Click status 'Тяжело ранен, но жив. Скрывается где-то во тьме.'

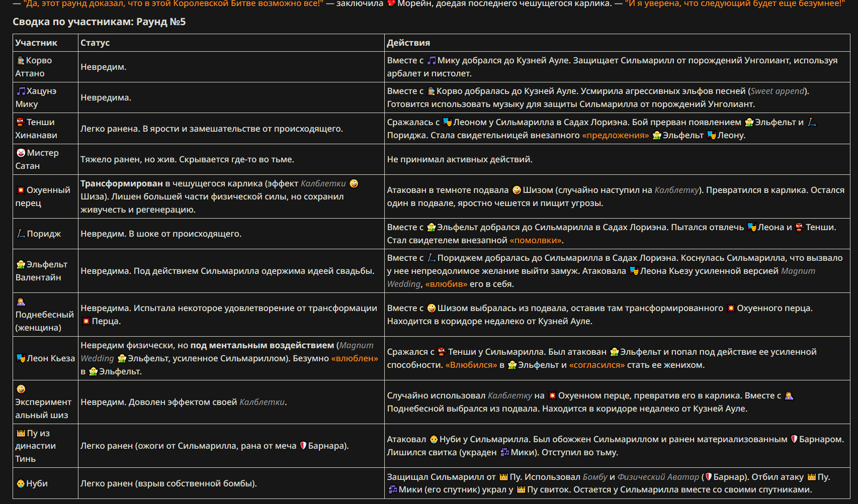point(187,159)
